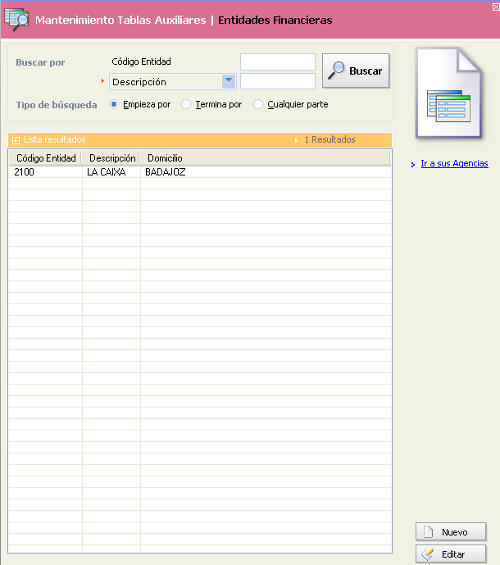Click the Descripción combo box field
The width and height of the screenshot is (500, 565).
173,82
